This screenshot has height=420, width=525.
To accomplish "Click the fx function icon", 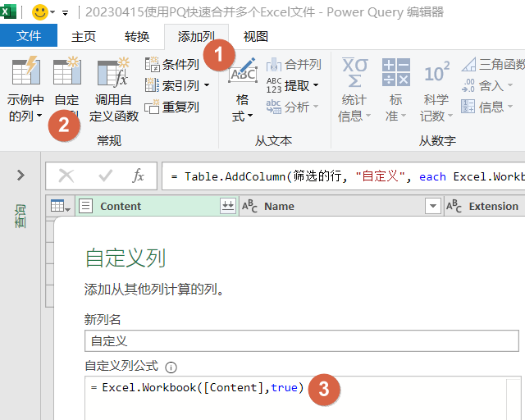I will click(x=138, y=176).
